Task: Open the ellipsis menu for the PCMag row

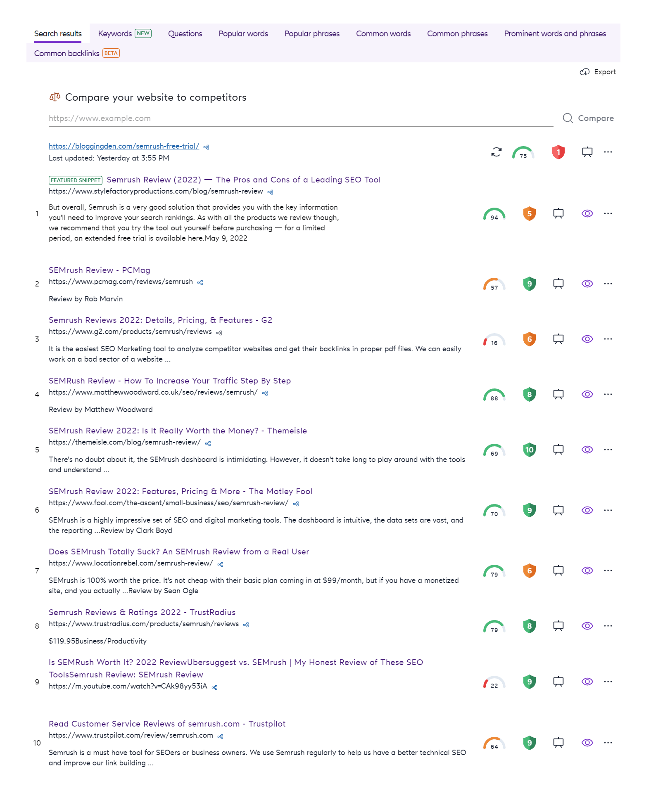Action: (x=608, y=283)
